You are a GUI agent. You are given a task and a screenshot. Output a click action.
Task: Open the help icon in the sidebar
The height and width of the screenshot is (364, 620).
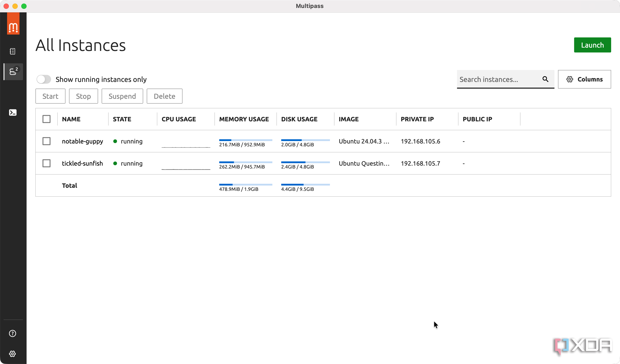coord(13,333)
